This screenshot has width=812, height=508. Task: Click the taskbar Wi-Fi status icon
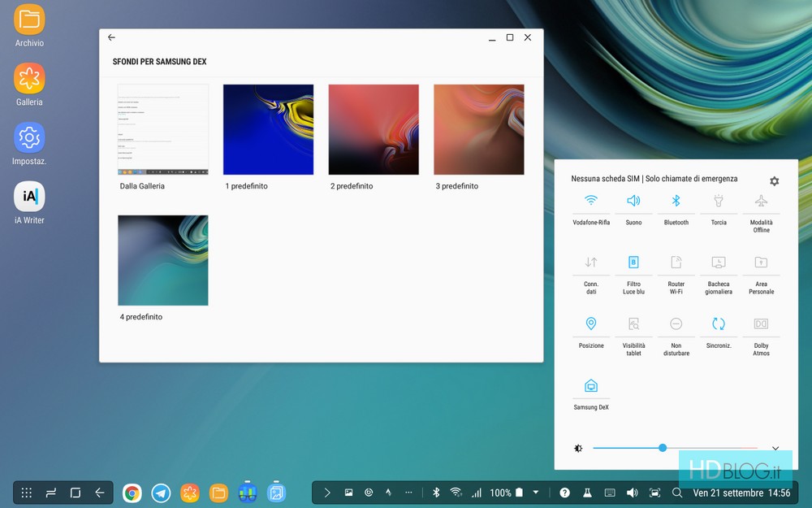coord(456,493)
